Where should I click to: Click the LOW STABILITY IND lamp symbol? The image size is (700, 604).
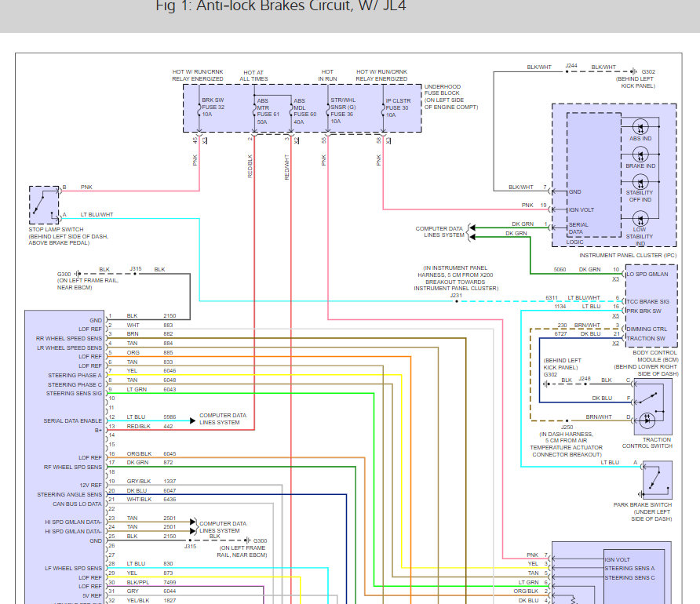[640, 219]
